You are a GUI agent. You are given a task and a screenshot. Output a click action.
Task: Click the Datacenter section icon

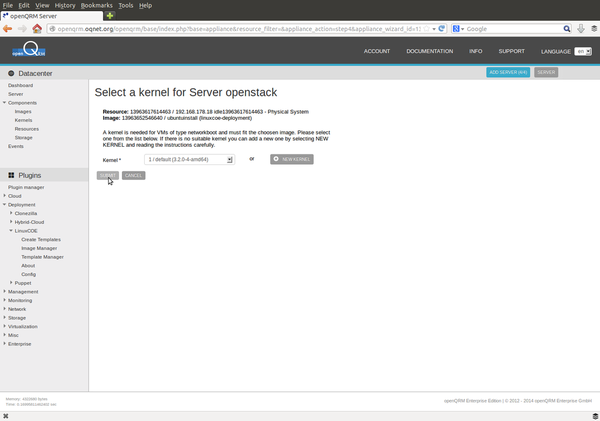pos(11,73)
